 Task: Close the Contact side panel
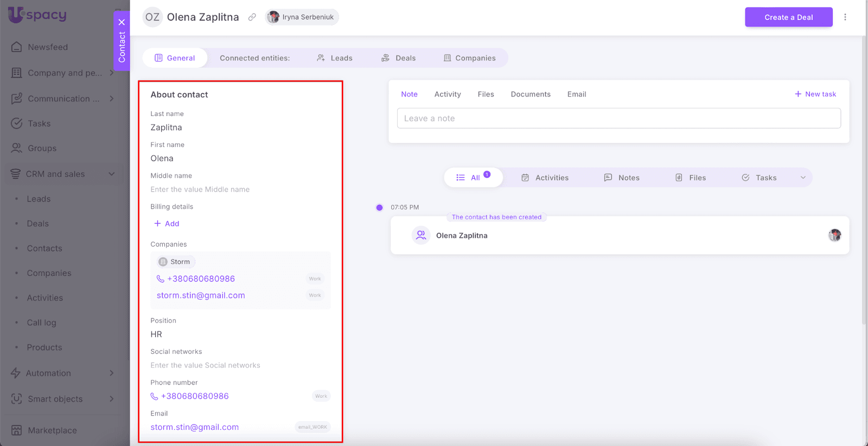pos(122,22)
